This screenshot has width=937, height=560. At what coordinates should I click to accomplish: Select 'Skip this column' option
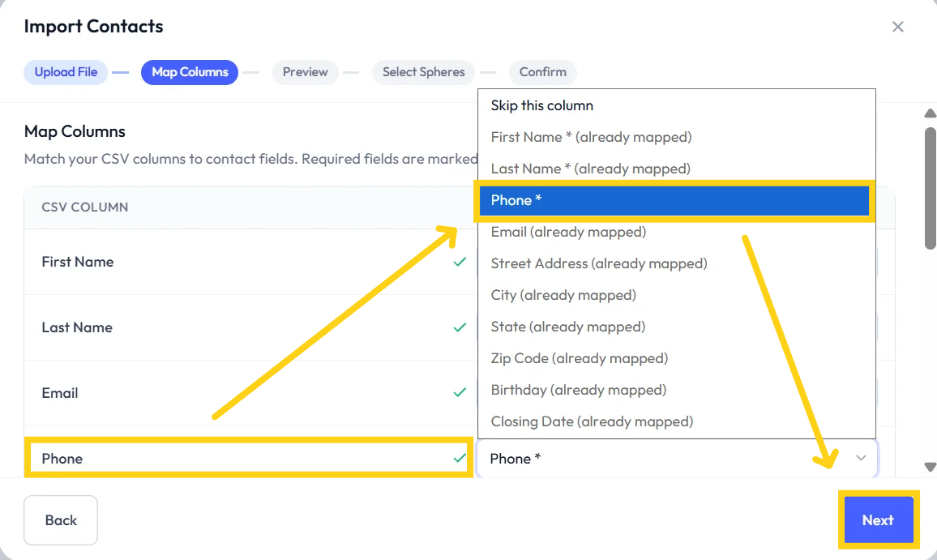coord(541,105)
